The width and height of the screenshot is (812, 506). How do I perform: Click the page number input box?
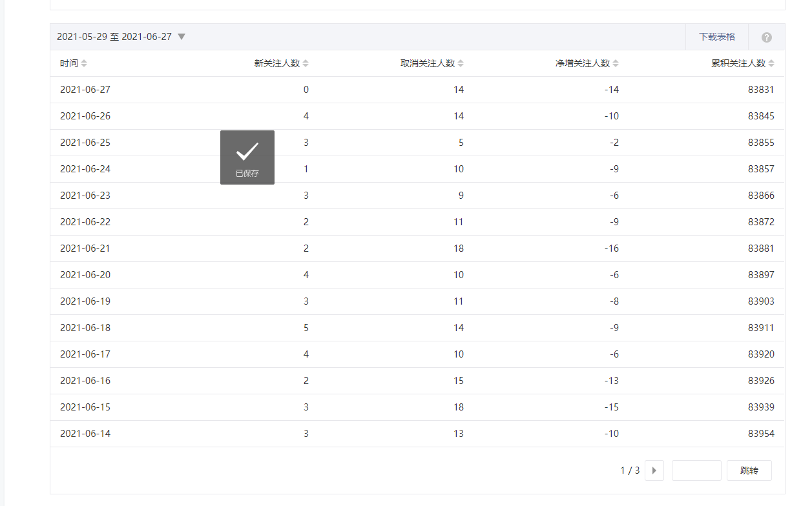pos(696,471)
